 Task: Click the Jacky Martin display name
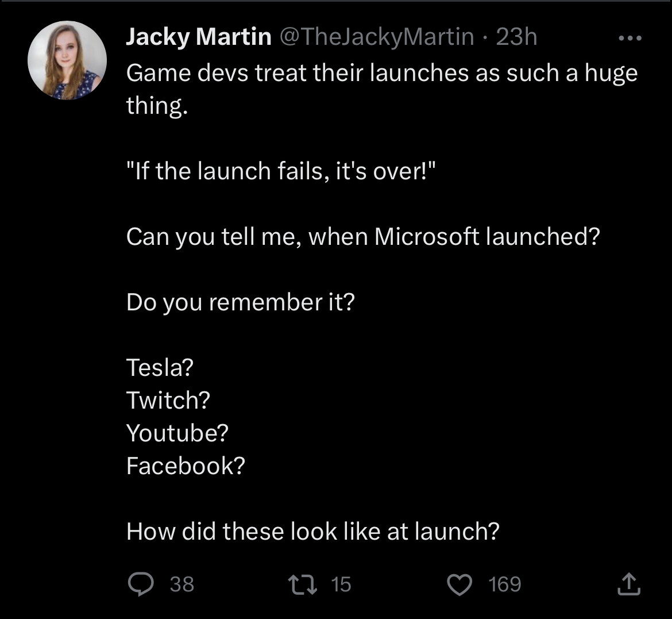[x=199, y=37]
